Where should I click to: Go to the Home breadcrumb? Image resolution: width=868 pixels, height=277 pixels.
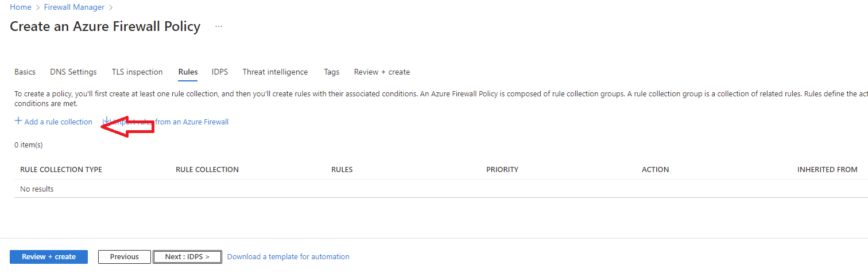(x=21, y=7)
